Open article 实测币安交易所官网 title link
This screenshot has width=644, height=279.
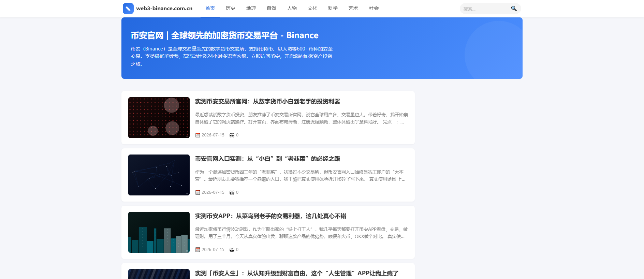[267, 101]
